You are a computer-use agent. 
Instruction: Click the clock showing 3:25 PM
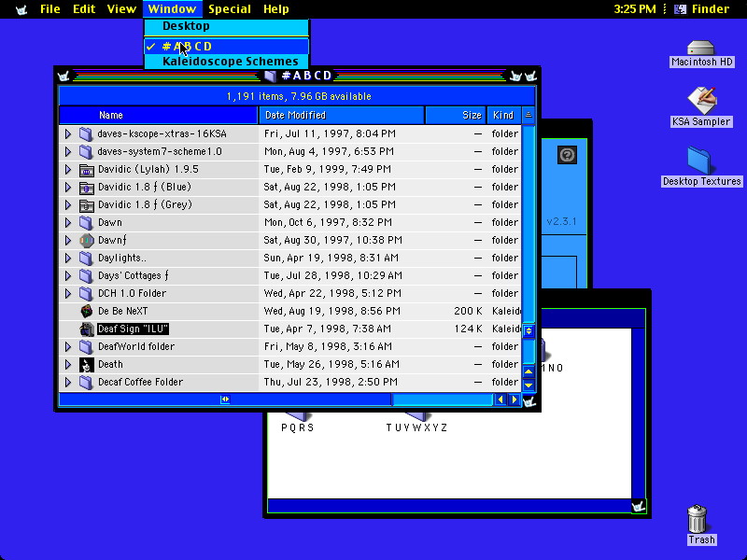click(635, 9)
